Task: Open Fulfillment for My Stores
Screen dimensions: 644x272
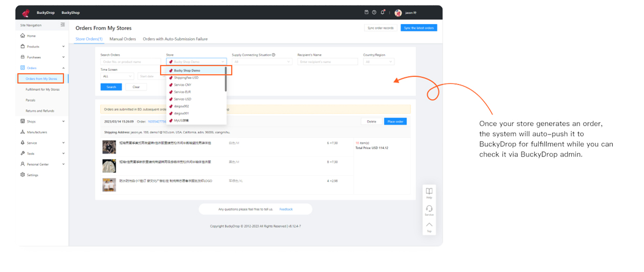Action: (42, 89)
